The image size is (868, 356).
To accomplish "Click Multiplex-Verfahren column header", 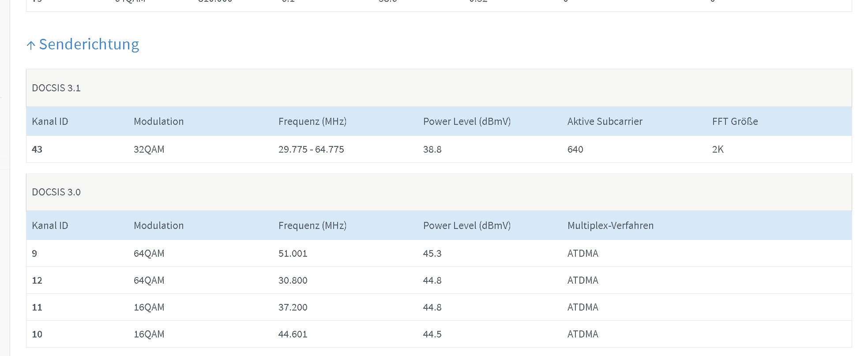I will (x=610, y=225).
